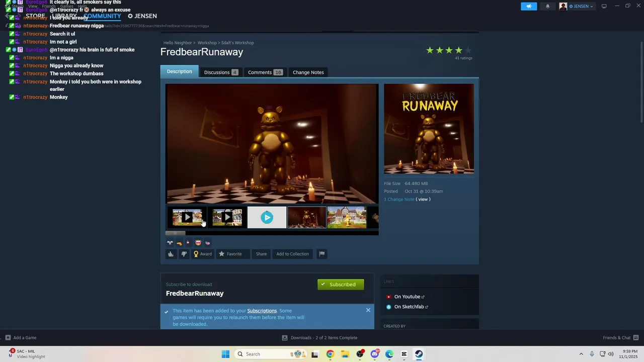Play the first video thumbnail
The height and width of the screenshot is (362, 644).
coord(187,217)
